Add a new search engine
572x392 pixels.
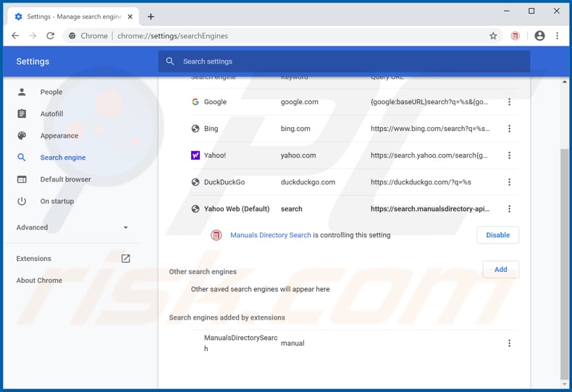coord(500,269)
